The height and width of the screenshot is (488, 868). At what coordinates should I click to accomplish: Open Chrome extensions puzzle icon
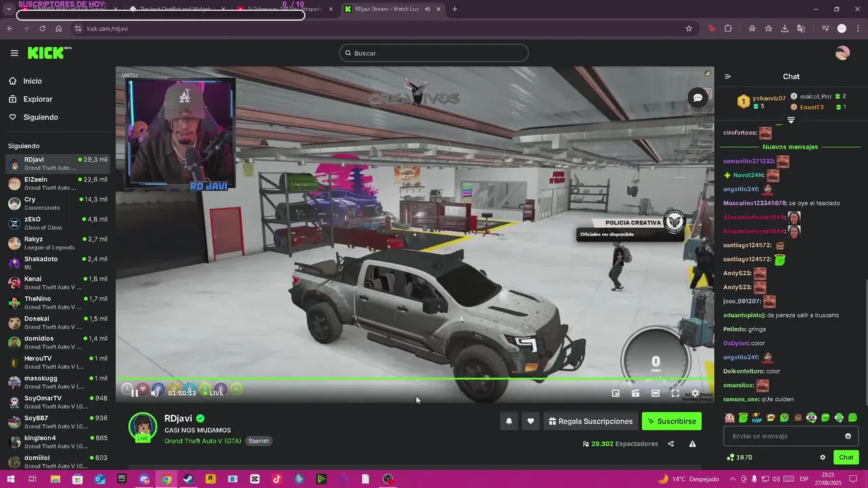(x=728, y=28)
